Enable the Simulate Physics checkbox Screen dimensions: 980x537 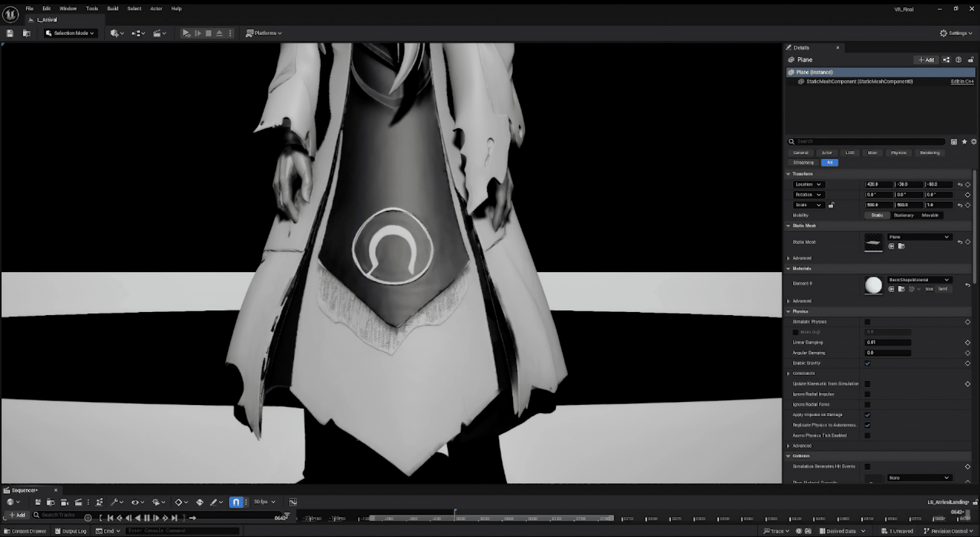pyautogui.click(x=867, y=322)
